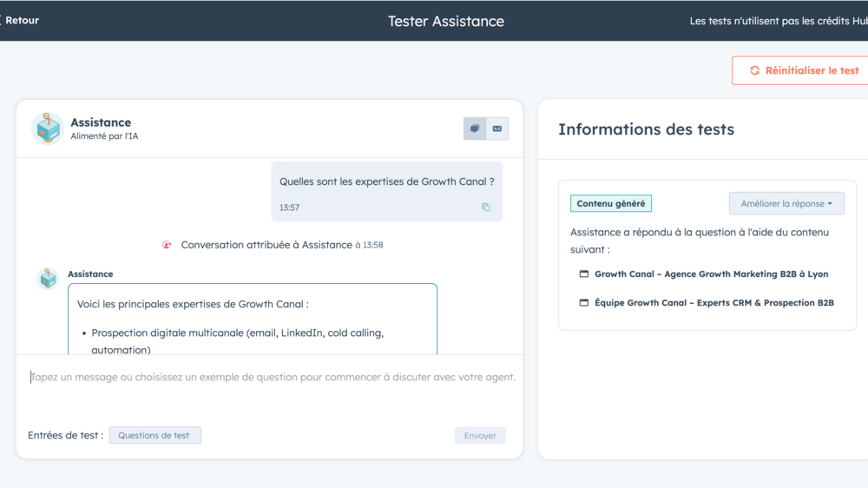Copy the question message with copy icon

click(486, 208)
